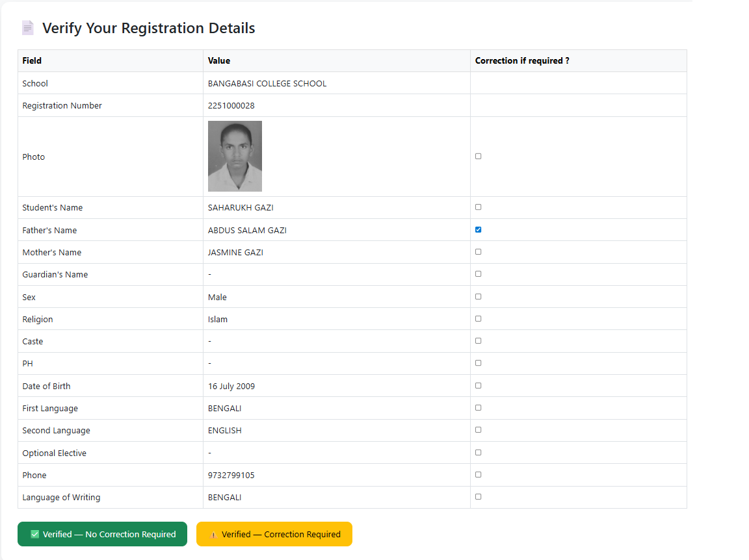Click the father's name ABDUS SALAM GAZI

click(x=248, y=230)
